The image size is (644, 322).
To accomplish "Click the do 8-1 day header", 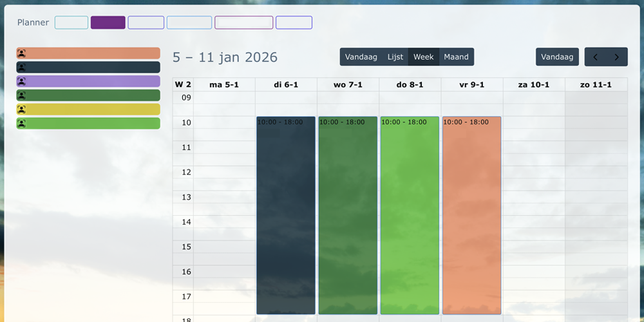I will [x=410, y=84].
